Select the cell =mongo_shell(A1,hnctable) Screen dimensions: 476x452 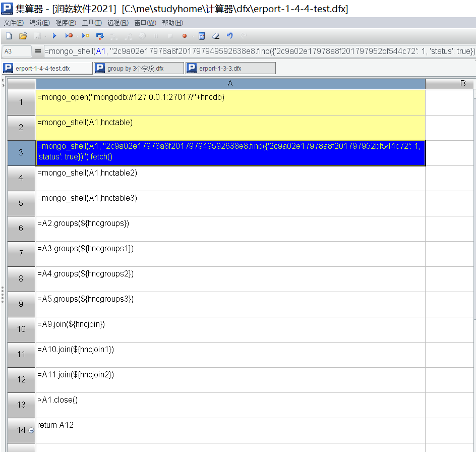click(x=230, y=128)
